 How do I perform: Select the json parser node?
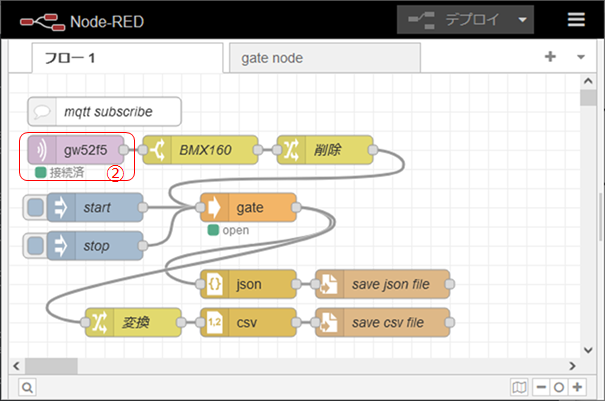[x=250, y=284]
